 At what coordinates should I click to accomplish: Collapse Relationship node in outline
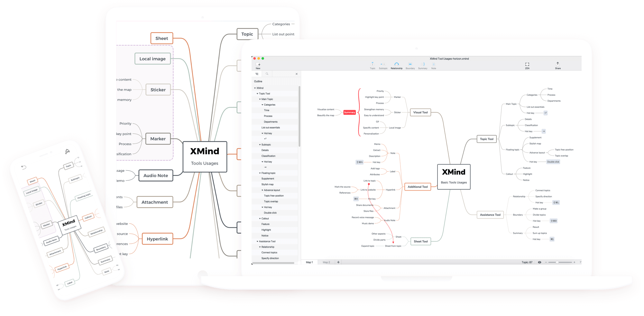pyautogui.click(x=260, y=247)
